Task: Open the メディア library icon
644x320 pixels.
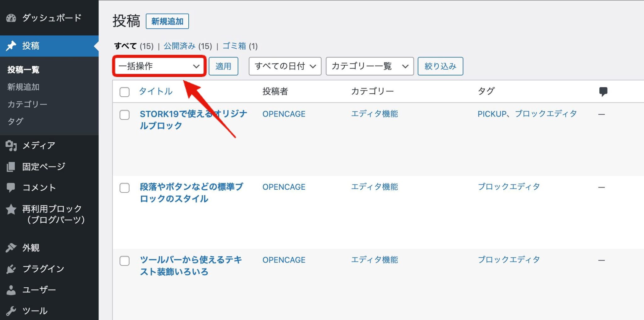Action: 11,145
